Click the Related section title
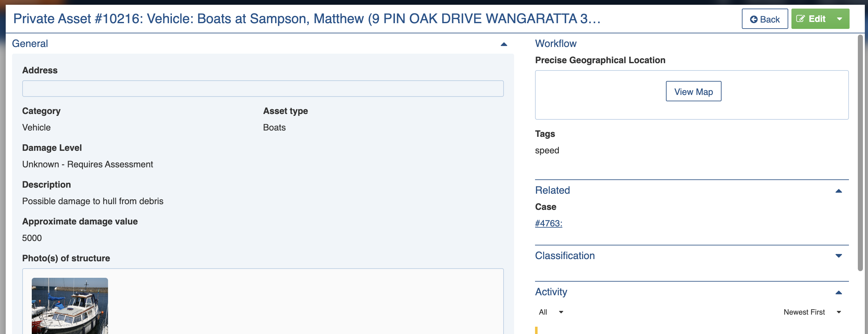This screenshot has width=868, height=334. coord(552,190)
